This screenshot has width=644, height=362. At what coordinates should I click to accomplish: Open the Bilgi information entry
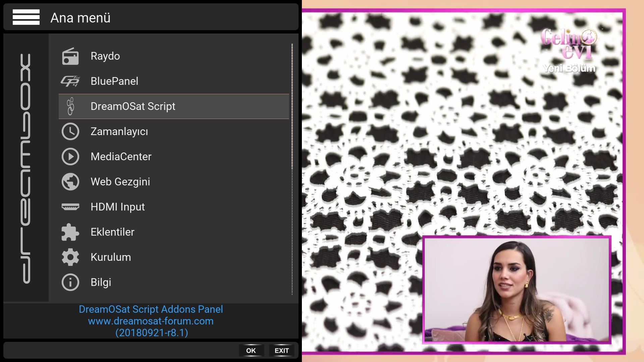pyautogui.click(x=174, y=282)
